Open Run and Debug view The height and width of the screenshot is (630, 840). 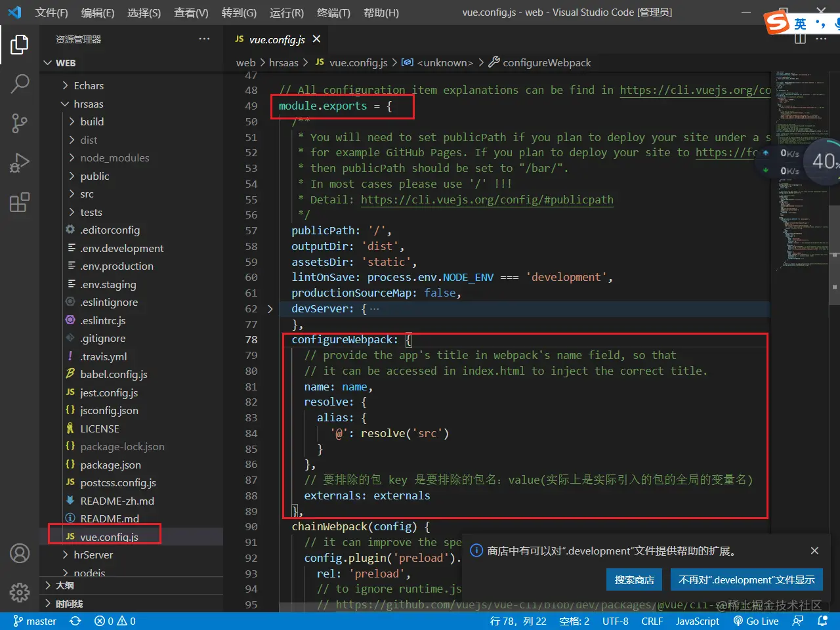(20, 163)
